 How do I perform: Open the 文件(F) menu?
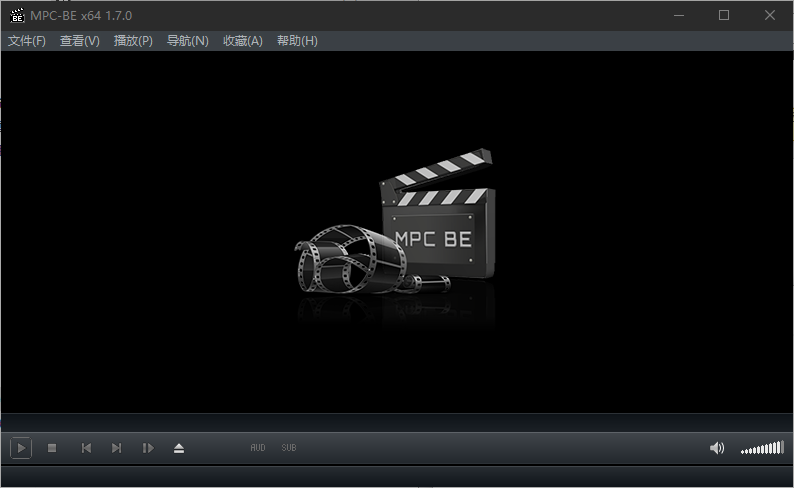(x=27, y=40)
